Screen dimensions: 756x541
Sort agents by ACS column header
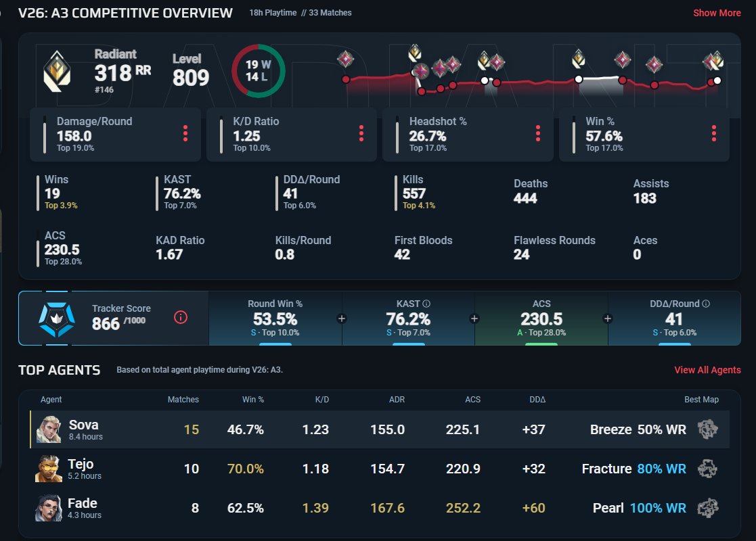pos(472,400)
